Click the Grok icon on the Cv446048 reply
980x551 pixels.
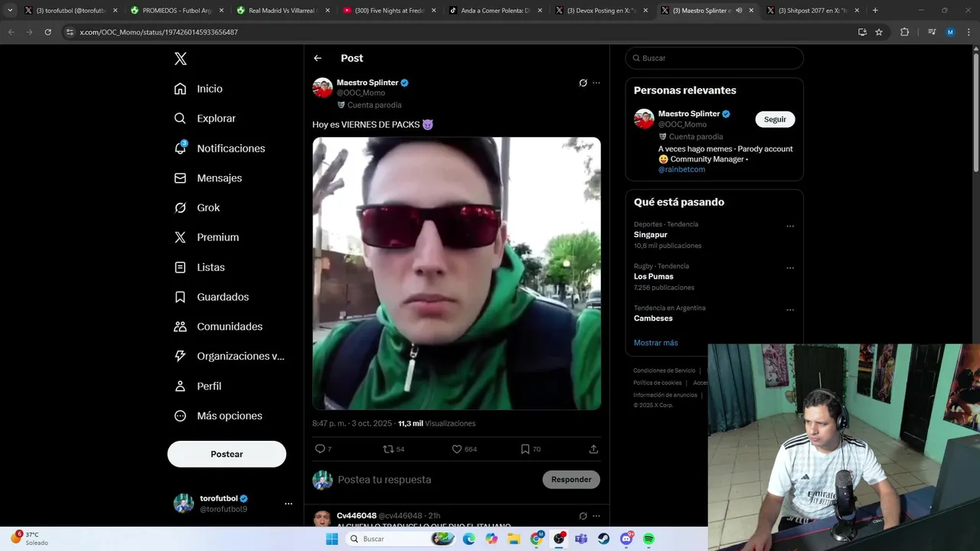click(583, 516)
